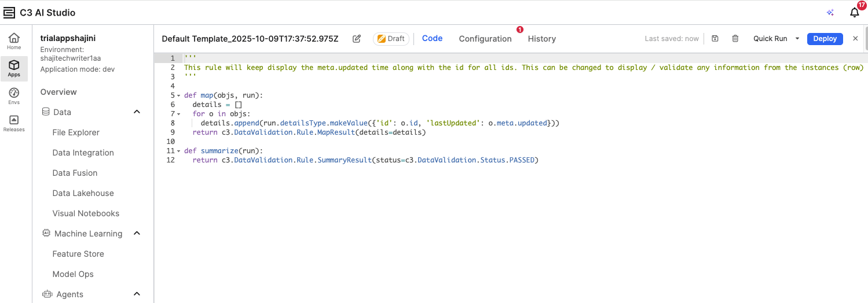The width and height of the screenshot is (868, 303).
Task: Click the Deploy button
Action: click(825, 39)
